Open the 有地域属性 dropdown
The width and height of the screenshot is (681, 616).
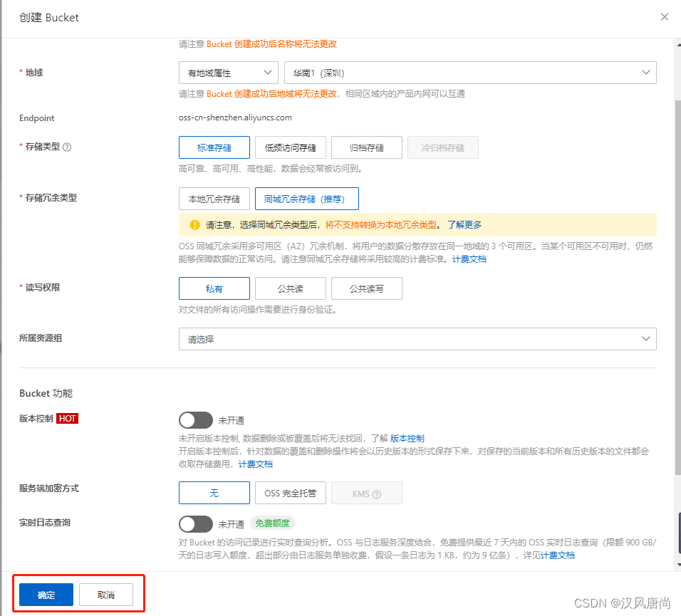pos(228,73)
